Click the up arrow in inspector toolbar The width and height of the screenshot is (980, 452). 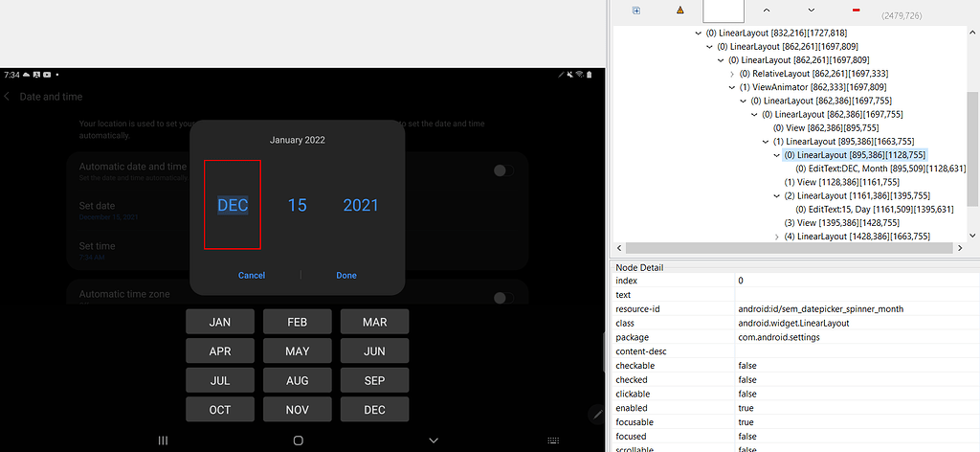767,11
